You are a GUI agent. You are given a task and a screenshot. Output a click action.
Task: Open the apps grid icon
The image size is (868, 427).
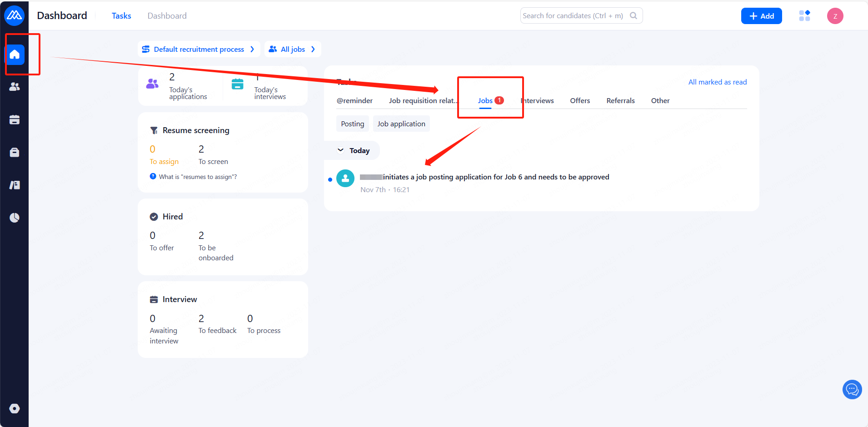(x=804, y=15)
